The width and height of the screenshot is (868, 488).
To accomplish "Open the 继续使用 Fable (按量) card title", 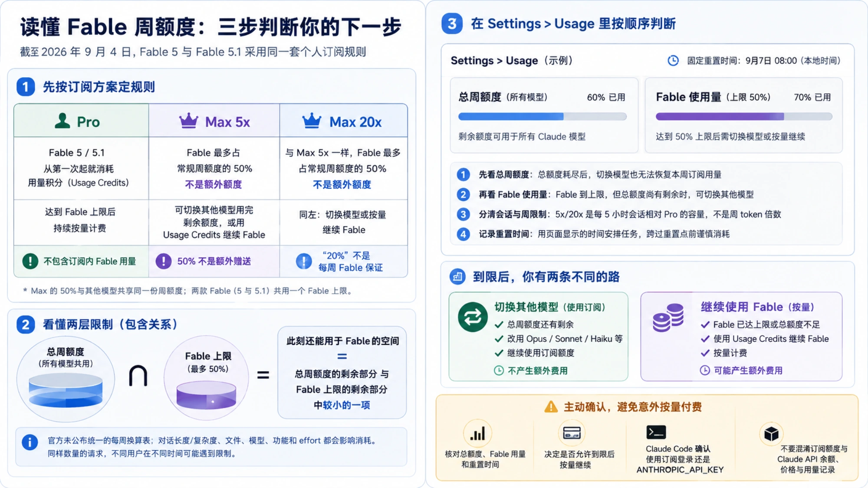I will coord(757,307).
